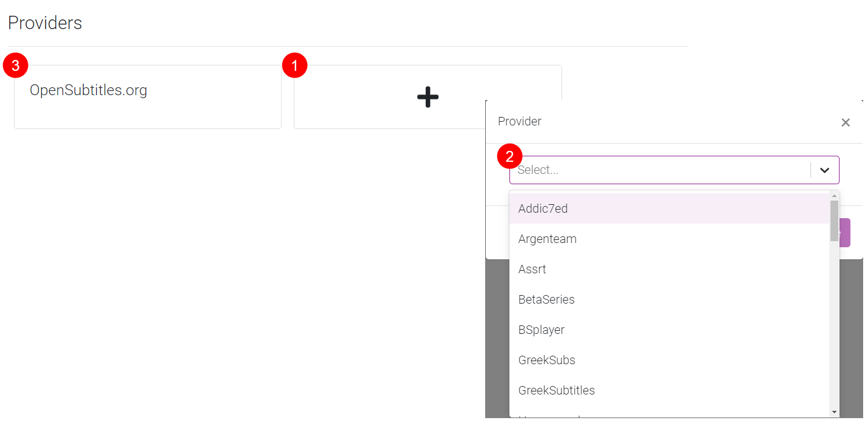The width and height of the screenshot is (868, 426).
Task: Close the Provider dialog with X
Action: tap(846, 122)
